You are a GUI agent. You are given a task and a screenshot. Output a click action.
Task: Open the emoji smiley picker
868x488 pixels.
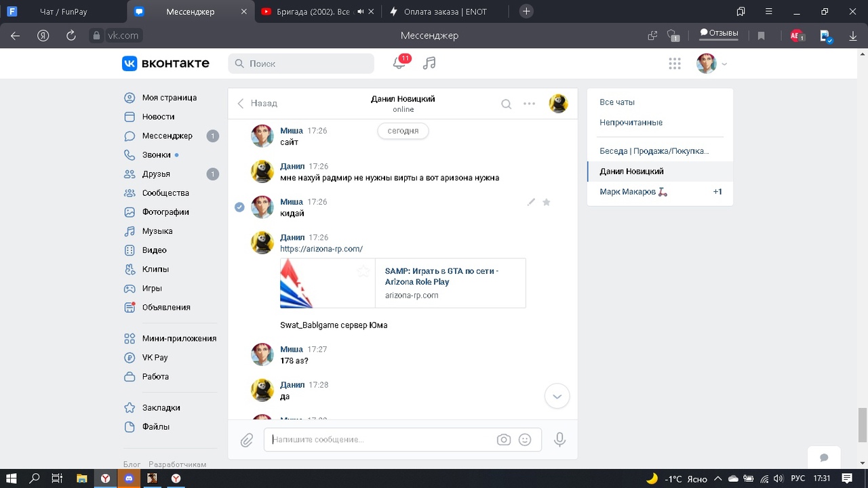pos(525,440)
